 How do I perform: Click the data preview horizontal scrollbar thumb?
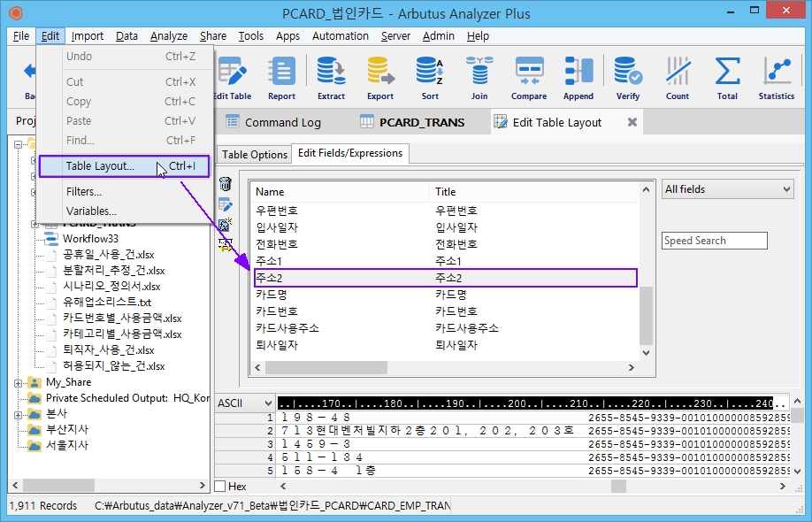pos(618,486)
